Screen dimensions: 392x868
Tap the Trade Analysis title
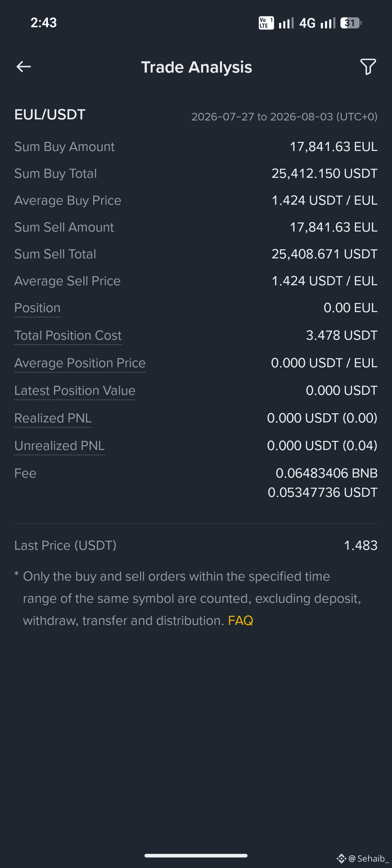(196, 67)
